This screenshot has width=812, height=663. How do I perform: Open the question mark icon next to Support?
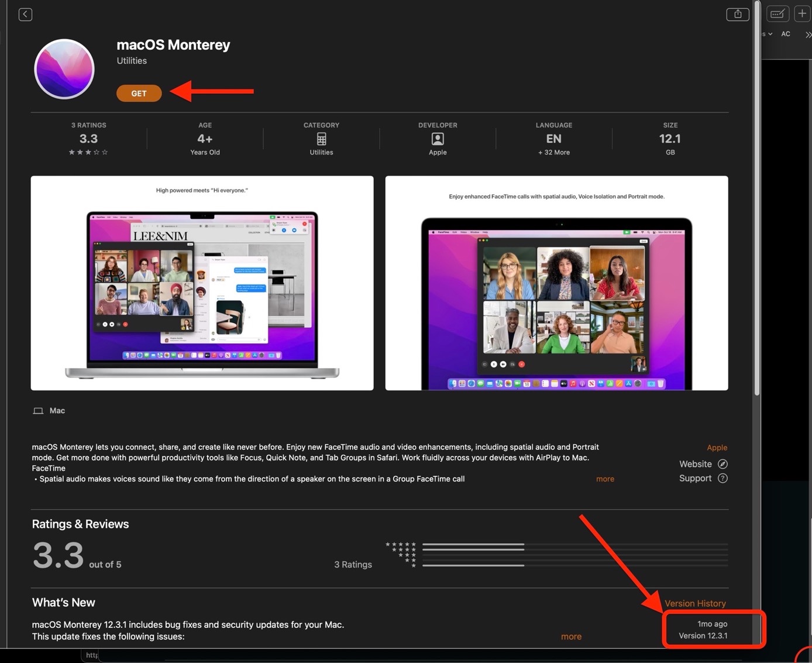click(722, 478)
